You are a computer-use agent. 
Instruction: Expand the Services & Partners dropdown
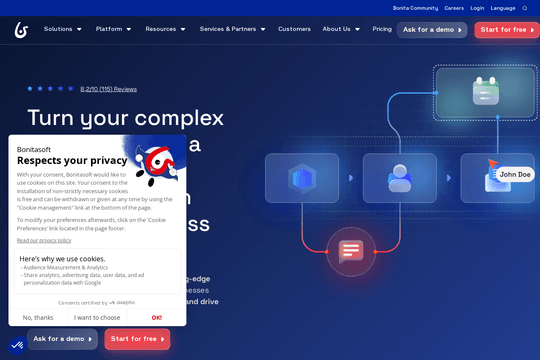[x=232, y=29]
